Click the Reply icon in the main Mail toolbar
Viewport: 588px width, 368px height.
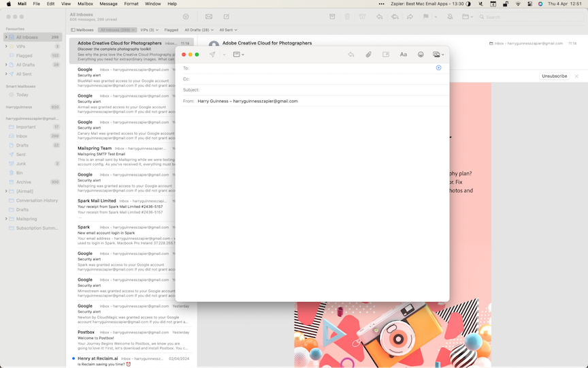click(380, 16)
